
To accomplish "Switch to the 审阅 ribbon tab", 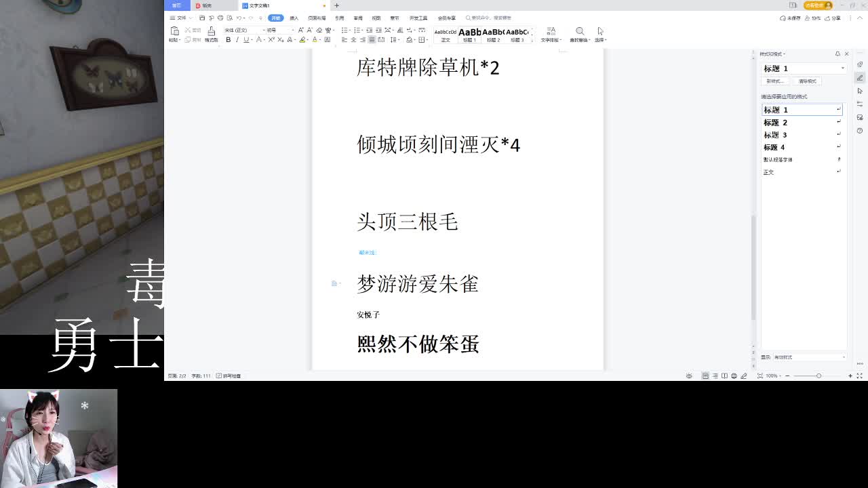I will click(358, 18).
